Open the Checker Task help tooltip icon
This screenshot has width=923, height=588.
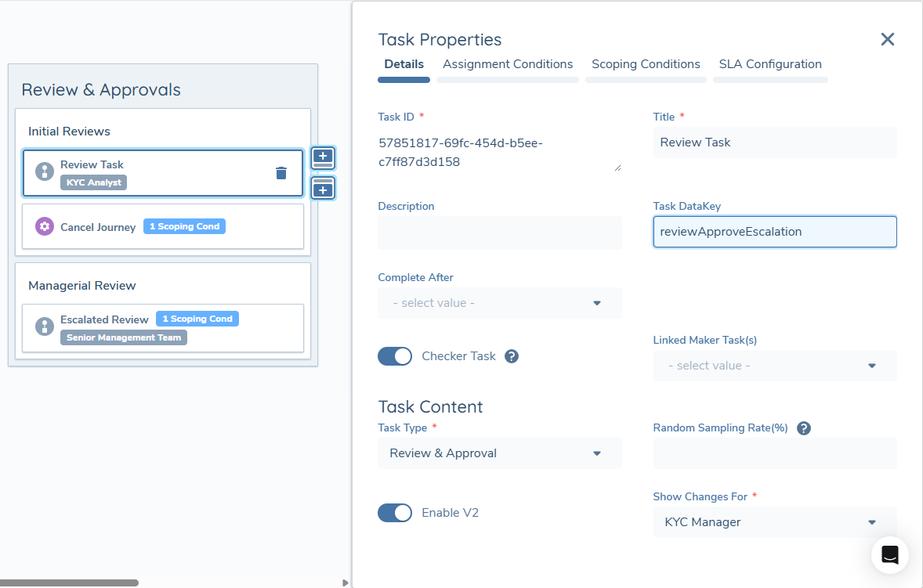click(x=511, y=356)
